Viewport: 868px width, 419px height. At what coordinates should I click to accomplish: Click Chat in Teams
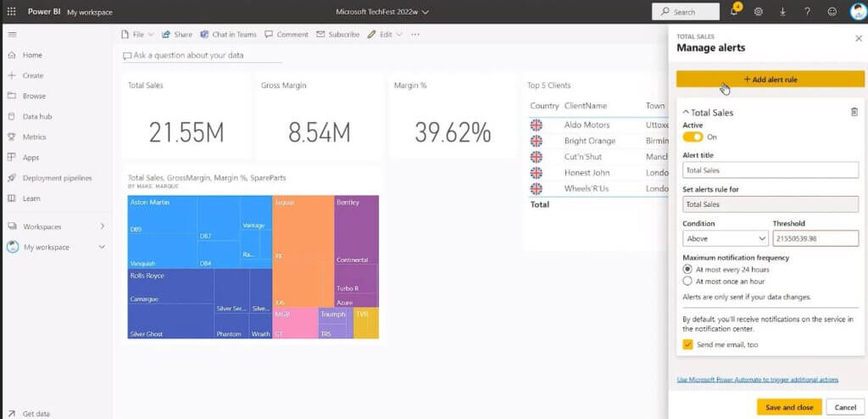click(229, 35)
